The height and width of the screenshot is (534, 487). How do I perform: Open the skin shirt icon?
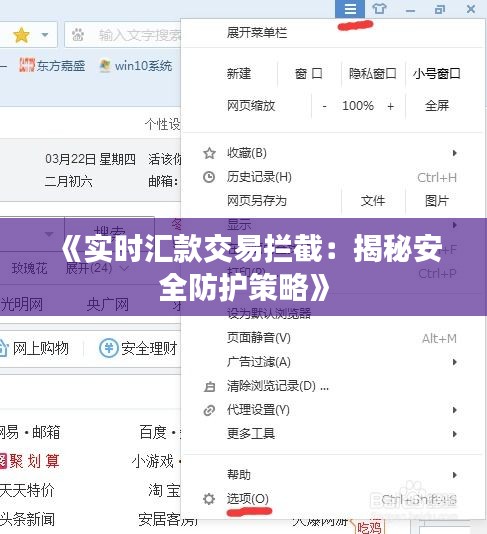pyautogui.click(x=379, y=9)
